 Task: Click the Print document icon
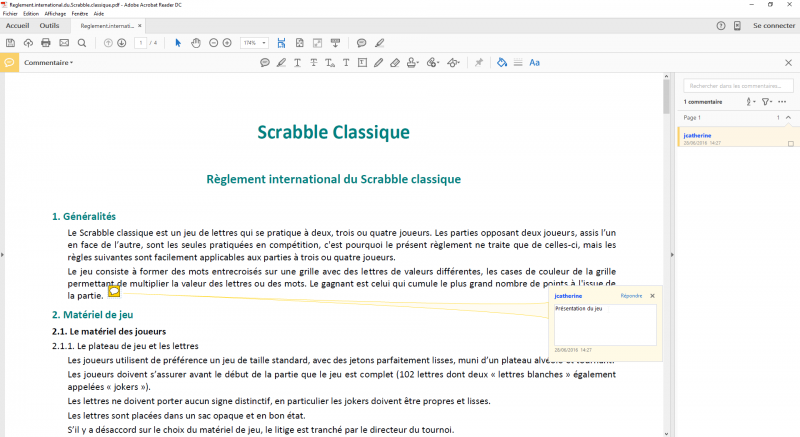click(x=46, y=43)
